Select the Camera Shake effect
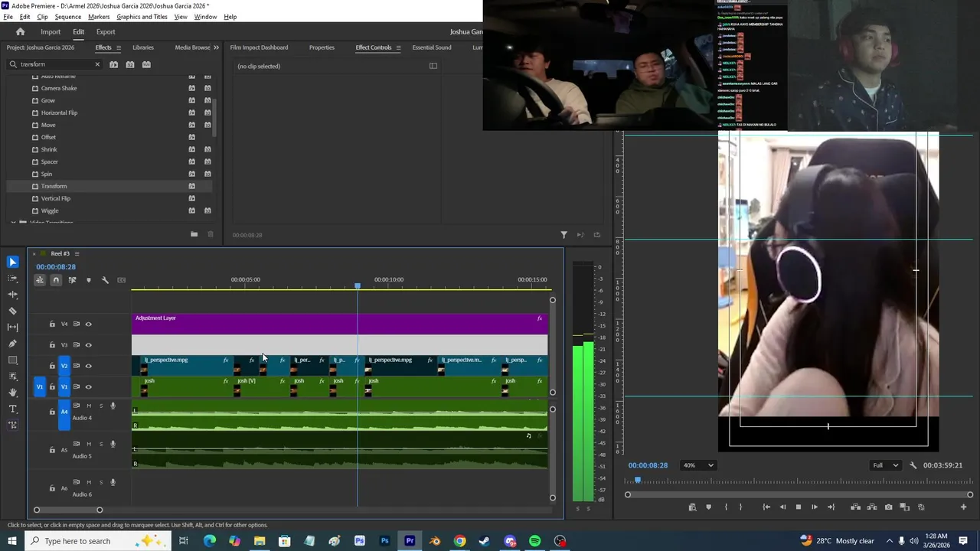980x551 pixels. pyautogui.click(x=59, y=88)
